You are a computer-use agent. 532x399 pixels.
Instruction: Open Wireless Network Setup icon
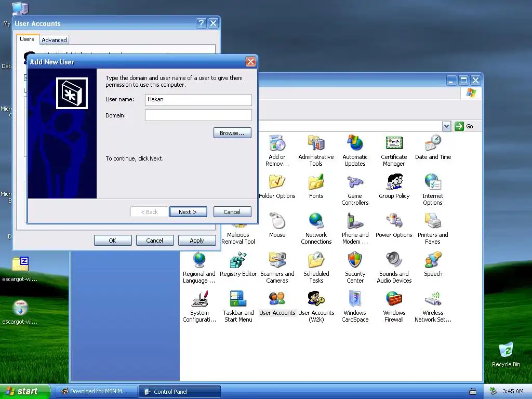433,307
